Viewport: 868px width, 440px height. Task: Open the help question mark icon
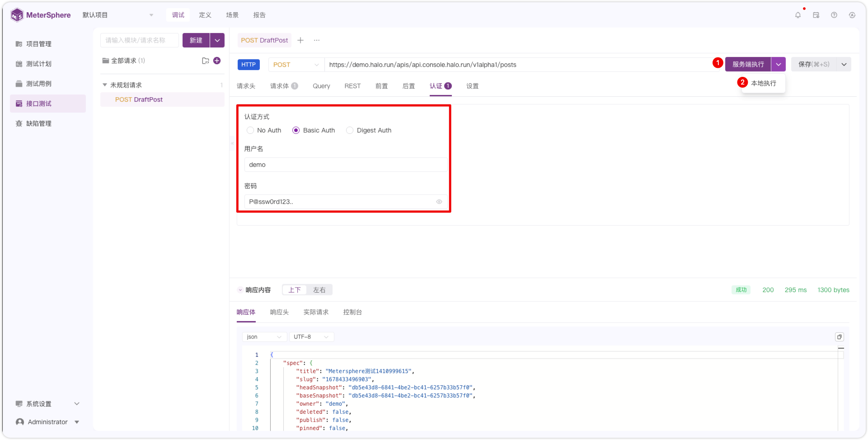[x=834, y=15]
